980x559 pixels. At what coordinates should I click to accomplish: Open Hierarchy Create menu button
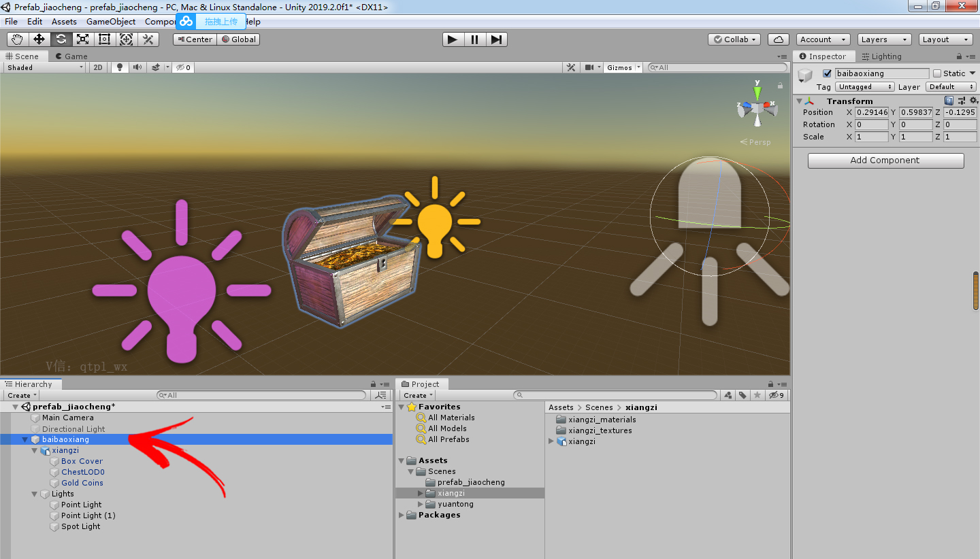22,395
